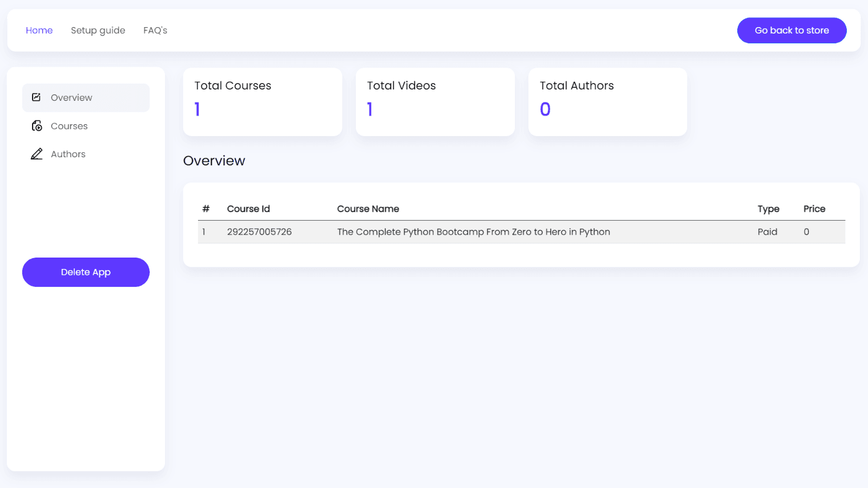Click the Overview chart icon in sidebar
This screenshot has height=488, width=868.
tap(36, 98)
